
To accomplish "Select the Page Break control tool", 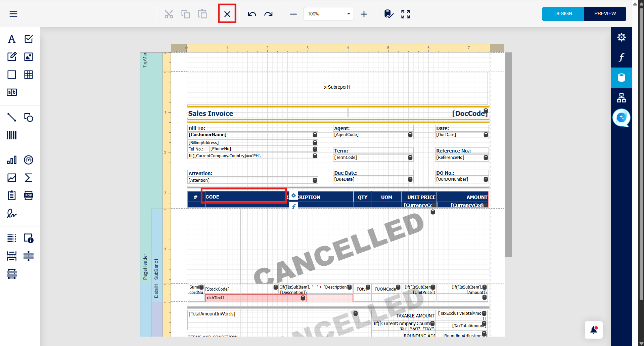I will pos(12,256).
